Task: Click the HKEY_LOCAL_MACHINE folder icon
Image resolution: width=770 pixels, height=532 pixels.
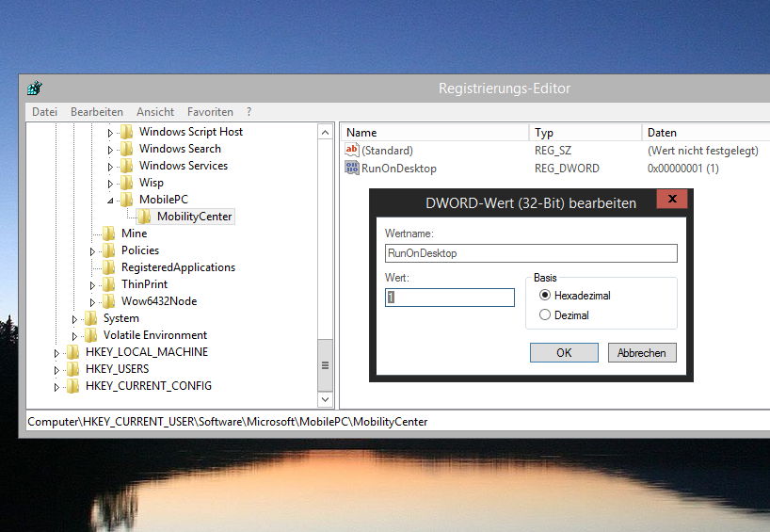Action: pyautogui.click(x=72, y=352)
